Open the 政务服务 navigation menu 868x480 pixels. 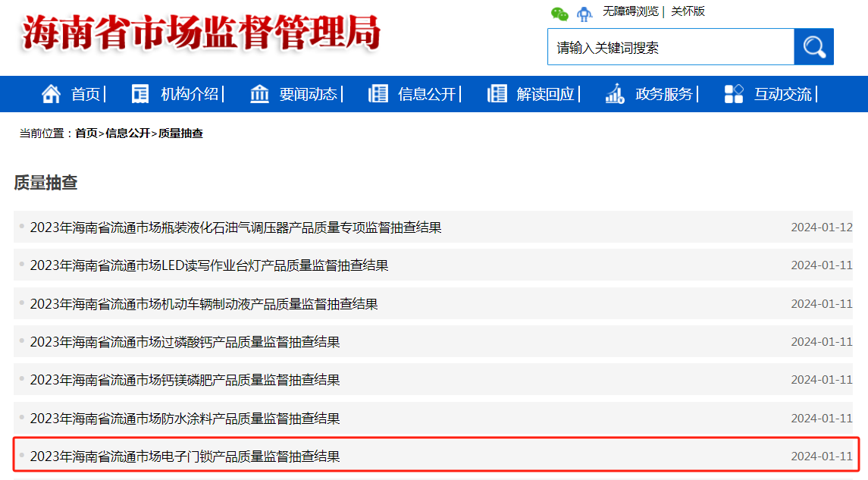(x=664, y=94)
